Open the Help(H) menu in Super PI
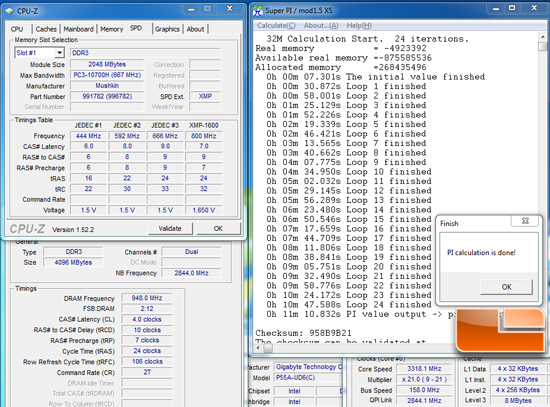Image resolution: width=550 pixels, height=407 pixels. coord(359,26)
